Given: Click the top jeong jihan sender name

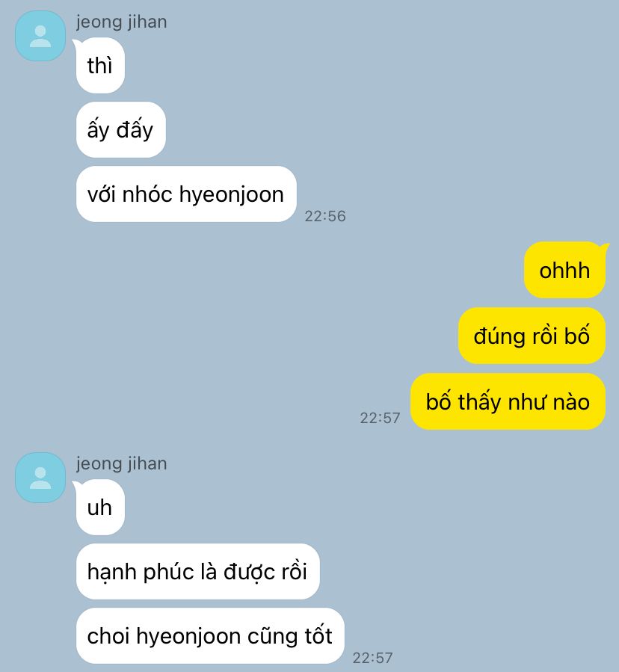Looking at the screenshot, I should pos(121,22).
